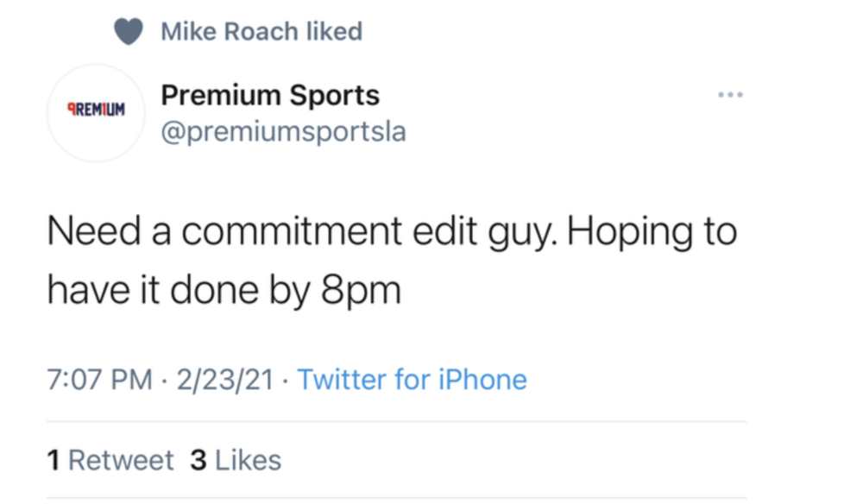Click the @premiumsportsla handle
The width and height of the screenshot is (863, 504).
[x=283, y=132]
